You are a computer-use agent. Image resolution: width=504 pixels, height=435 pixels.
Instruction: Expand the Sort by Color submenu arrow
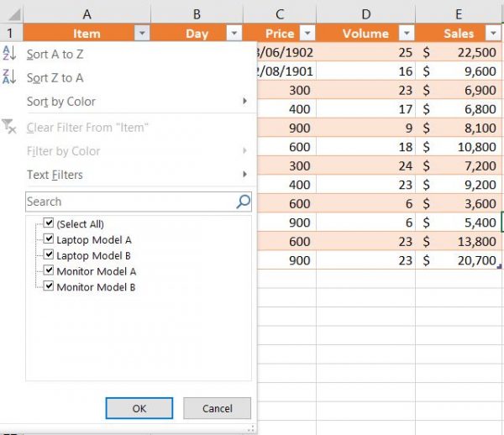[x=245, y=102]
